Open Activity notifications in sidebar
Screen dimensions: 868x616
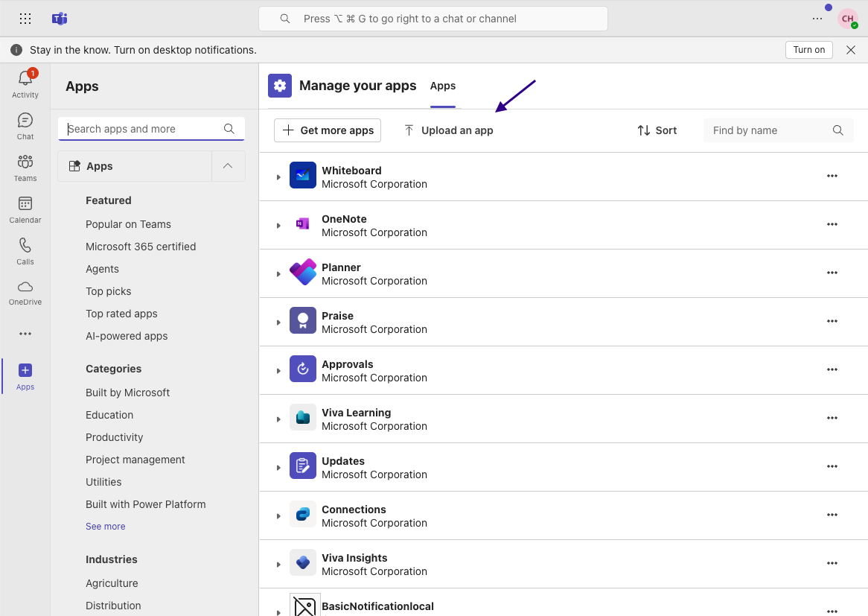[25, 84]
